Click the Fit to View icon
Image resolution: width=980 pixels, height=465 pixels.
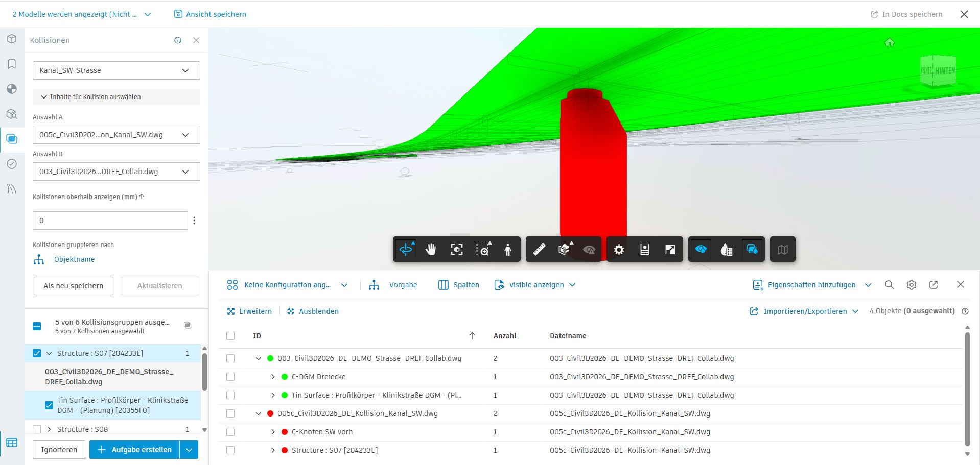(x=456, y=250)
